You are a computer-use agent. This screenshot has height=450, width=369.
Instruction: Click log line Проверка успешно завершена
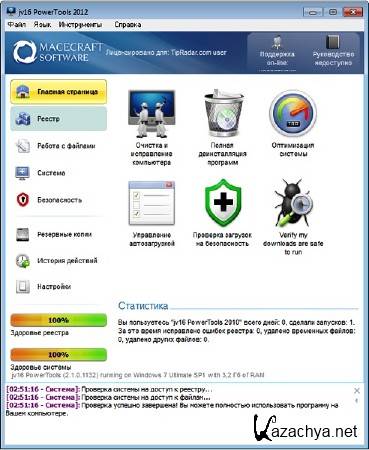[172, 409]
